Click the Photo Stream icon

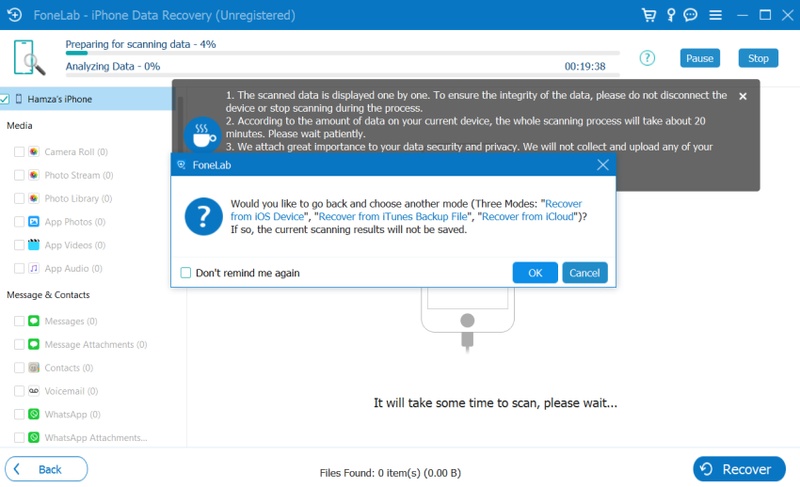click(x=34, y=175)
